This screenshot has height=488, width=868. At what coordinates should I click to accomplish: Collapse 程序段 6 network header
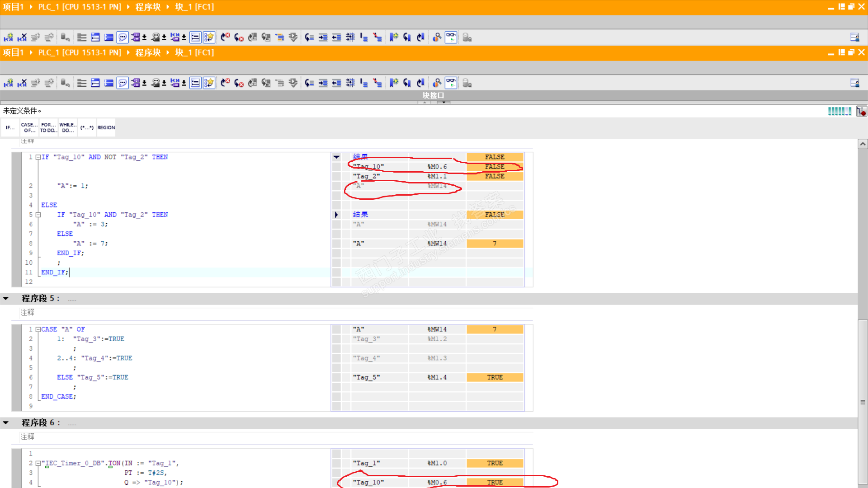pyautogui.click(x=6, y=422)
